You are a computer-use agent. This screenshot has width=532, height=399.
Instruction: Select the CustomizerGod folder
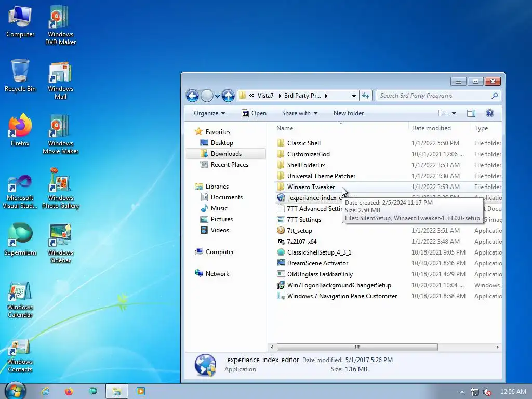coord(309,154)
